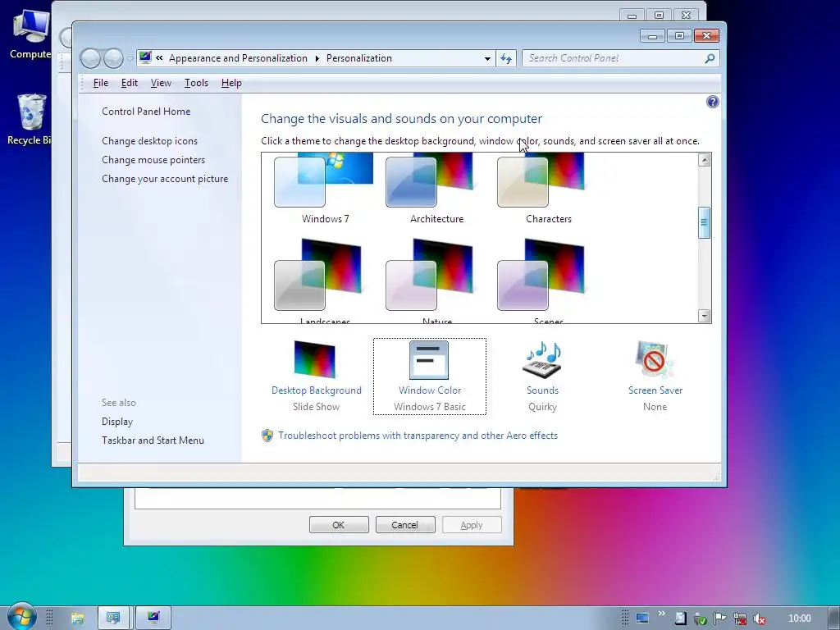Screen dimensions: 840x630
Task: Click the Control Panel icon in the address bar
Action: click(x=144, y=57)
